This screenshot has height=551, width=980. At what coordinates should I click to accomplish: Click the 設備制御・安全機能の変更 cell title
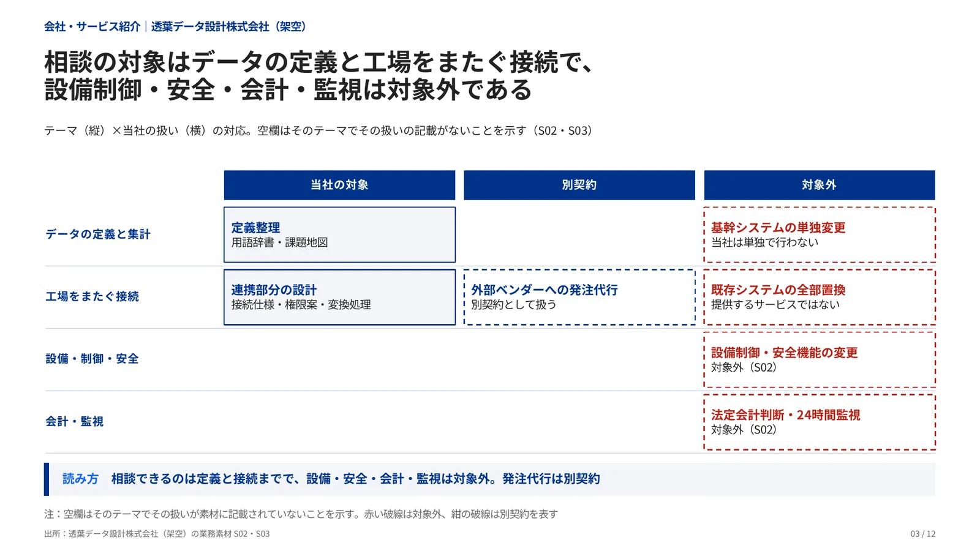(785, 353)
